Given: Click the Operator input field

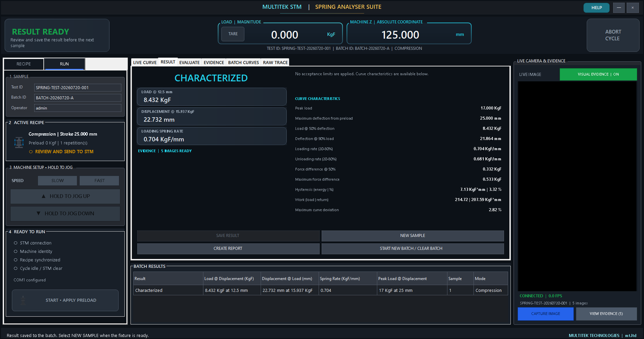Looking at the screenshot, I should [x=78, y=108].
